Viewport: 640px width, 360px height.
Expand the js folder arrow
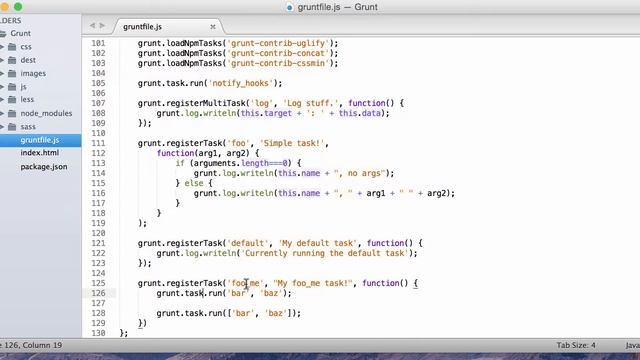[x=2, y=87]
